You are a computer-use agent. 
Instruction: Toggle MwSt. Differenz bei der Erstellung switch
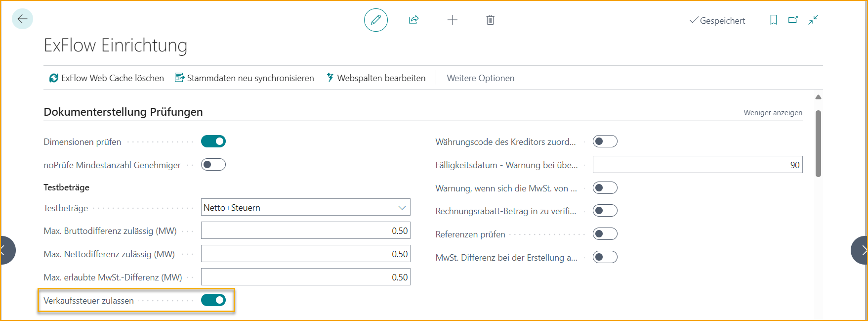[605, 257]
